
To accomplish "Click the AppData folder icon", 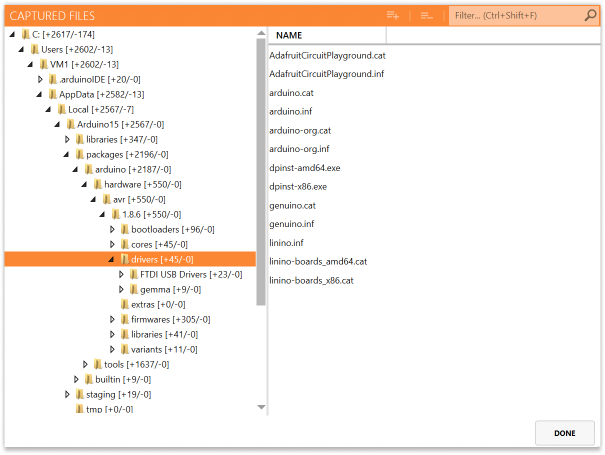I will pyautogui.click(x=53, y=95).
